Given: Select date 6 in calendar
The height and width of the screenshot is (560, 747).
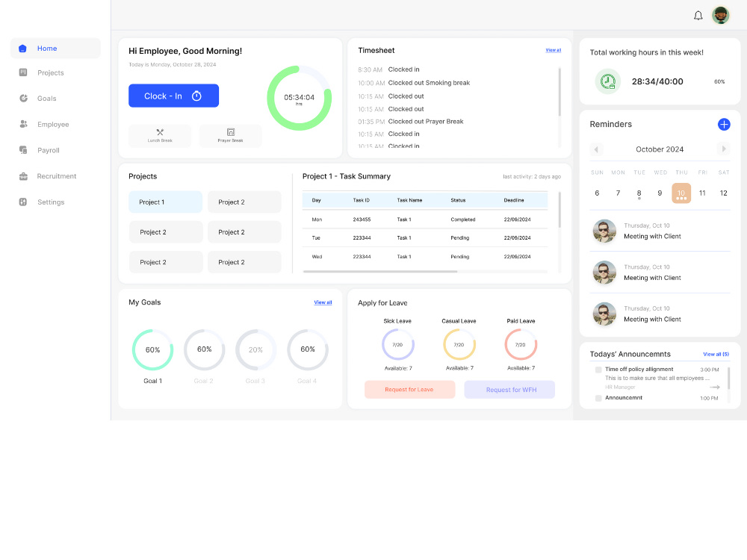Looking at the screenshot, I should pos(597,193).
